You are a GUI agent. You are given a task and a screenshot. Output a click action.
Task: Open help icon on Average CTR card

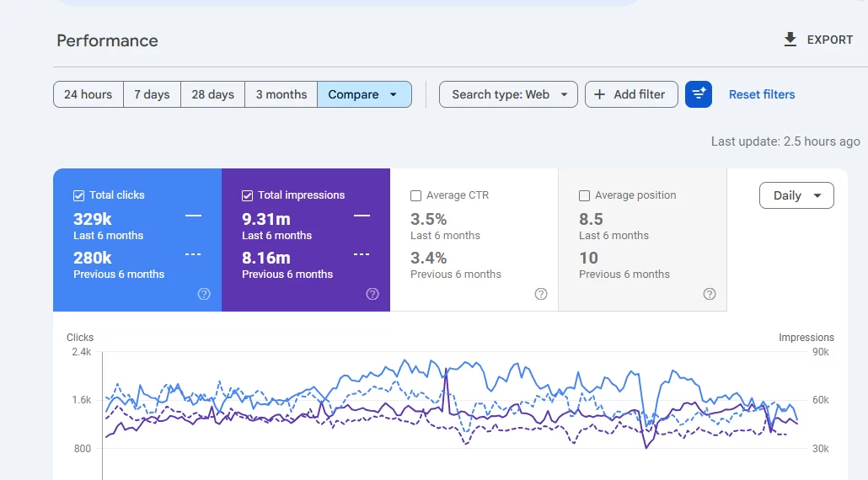click(541, 294)
